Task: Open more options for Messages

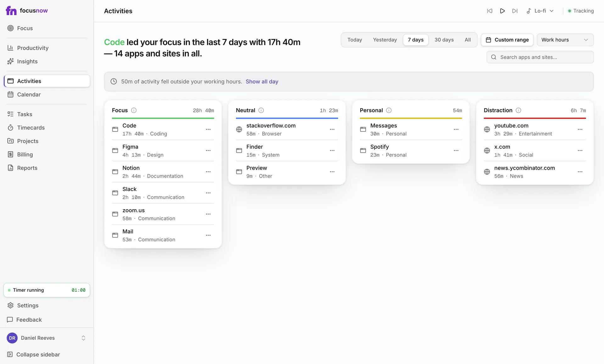Action: coord(456,130)
